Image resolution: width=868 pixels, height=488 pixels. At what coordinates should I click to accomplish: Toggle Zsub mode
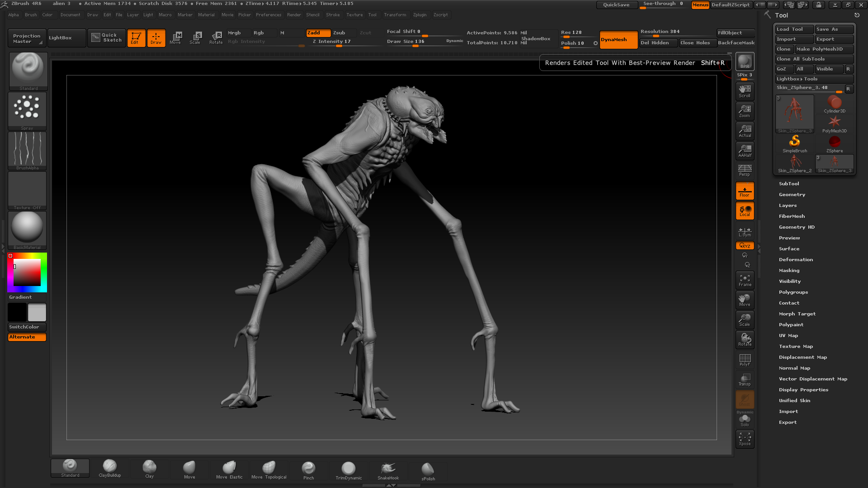(344, 33)
